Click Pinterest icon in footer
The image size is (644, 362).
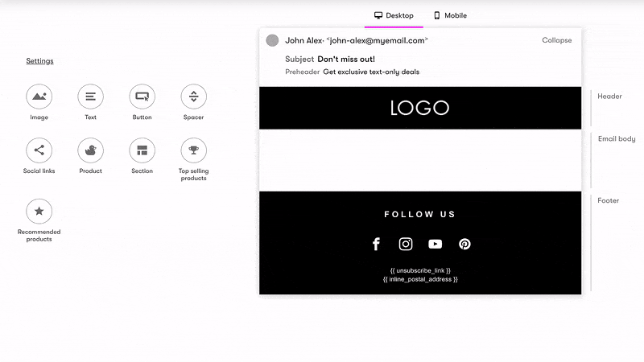tap(464, 244)
